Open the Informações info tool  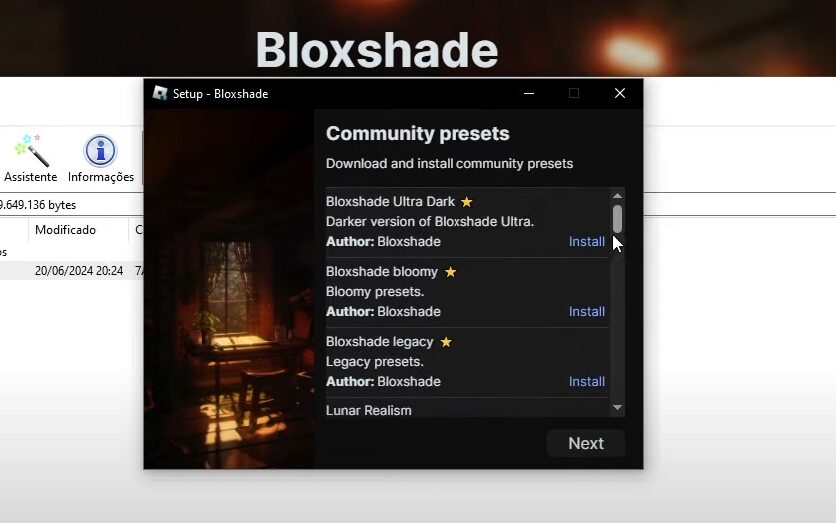(x=101, y=158)
